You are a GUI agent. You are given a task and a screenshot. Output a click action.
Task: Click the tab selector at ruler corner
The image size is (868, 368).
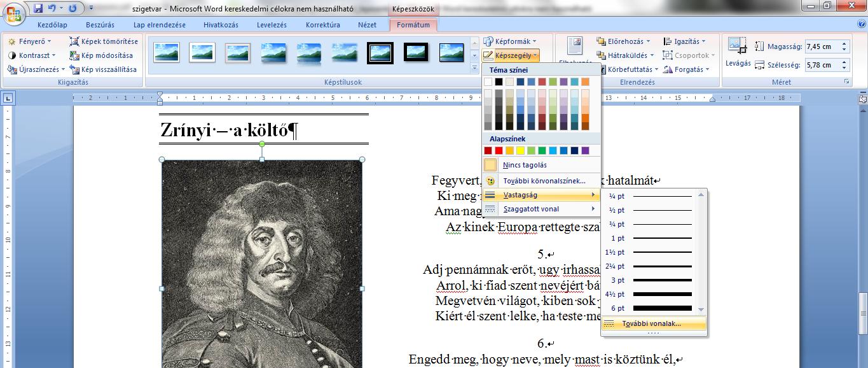pos(8,97)
